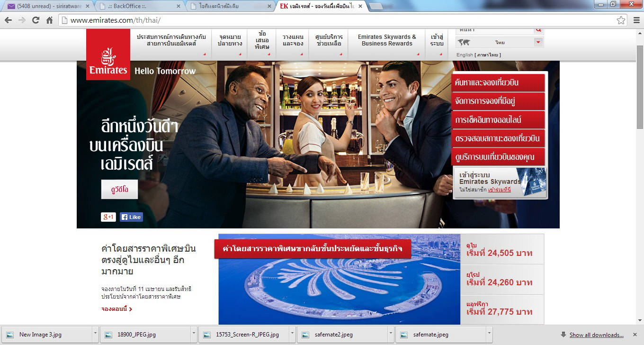Select the Dubai fare 24,505 baht

(502, 249)
